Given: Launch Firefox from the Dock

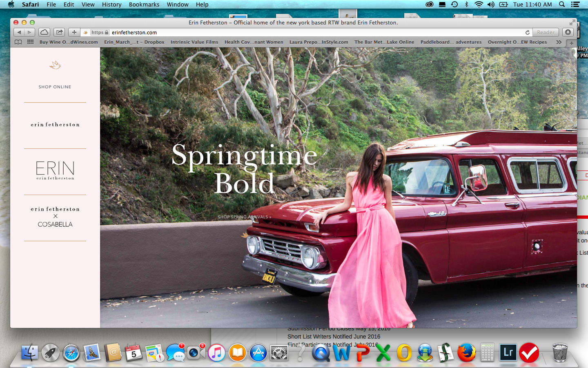Looking at the screenshot, I should point(466,353).
